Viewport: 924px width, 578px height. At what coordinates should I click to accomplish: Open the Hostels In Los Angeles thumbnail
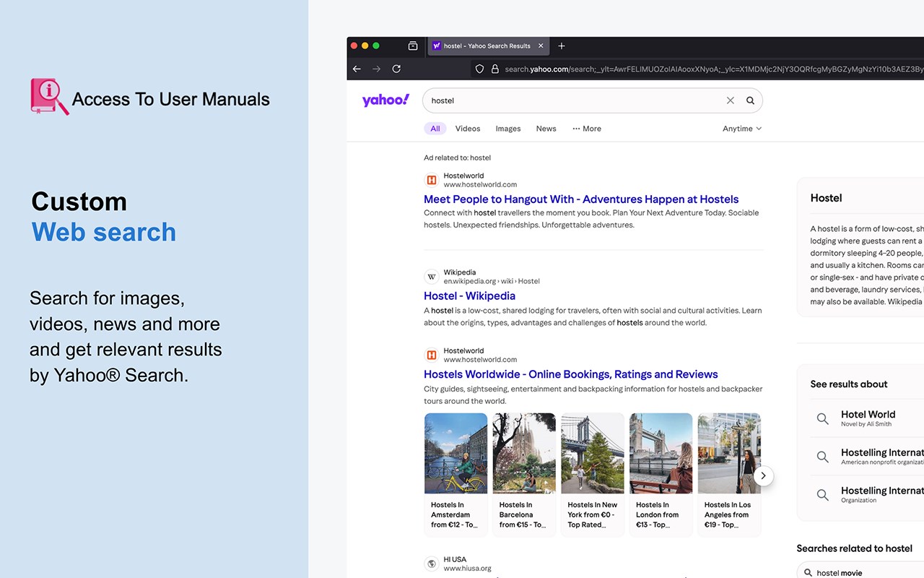(x=729, y=453)
